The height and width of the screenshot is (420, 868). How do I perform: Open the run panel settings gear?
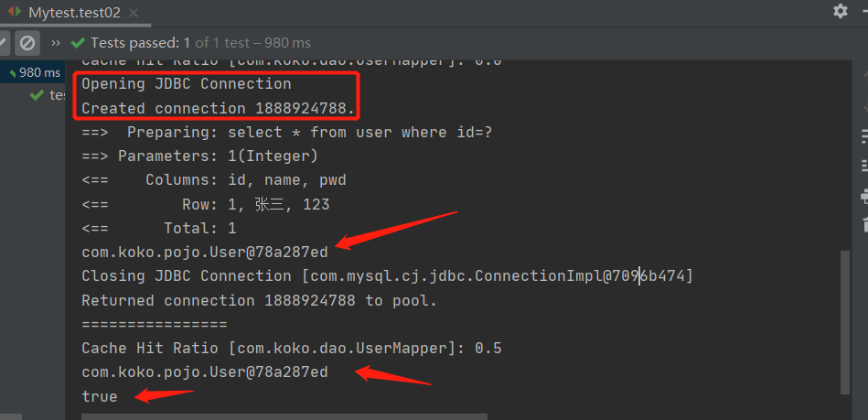coord(840,11)
